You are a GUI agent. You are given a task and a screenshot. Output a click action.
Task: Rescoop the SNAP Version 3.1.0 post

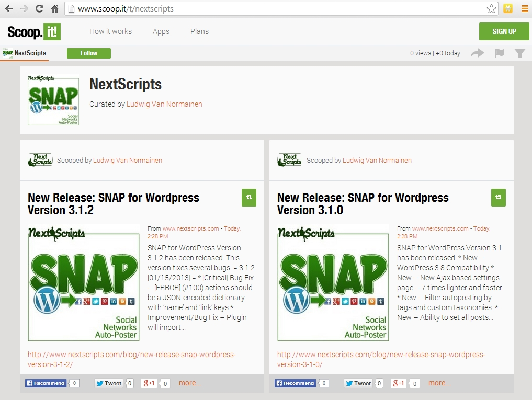click(x=497, y=197)
